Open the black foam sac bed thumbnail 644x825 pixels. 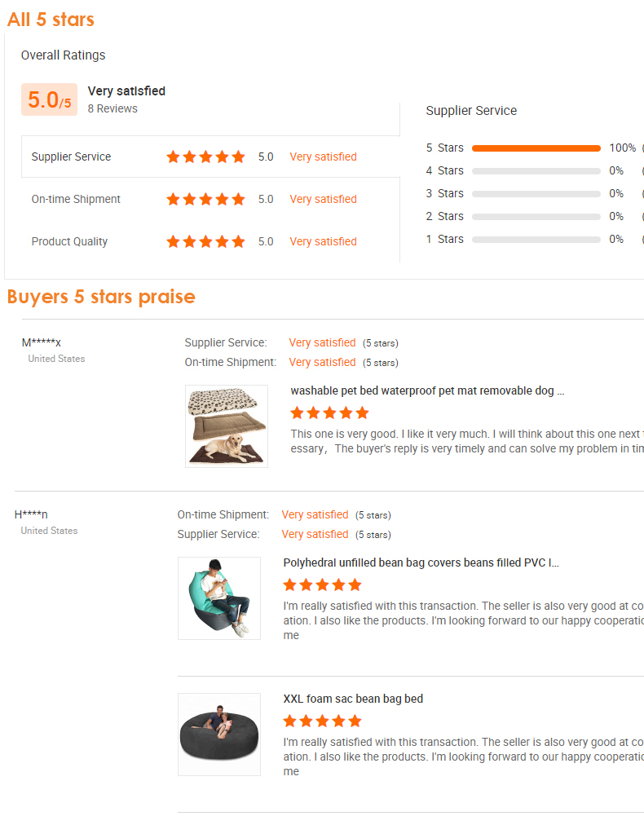pyautogui.click(x=219, y=735)
